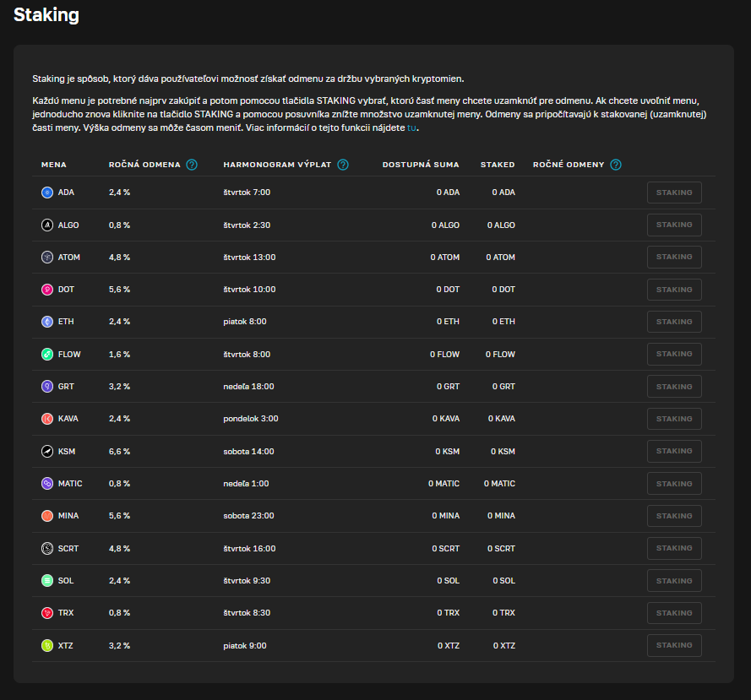Click the Mena column header
Viewport: 751px width, 700px height.
(x=54, y=165)
